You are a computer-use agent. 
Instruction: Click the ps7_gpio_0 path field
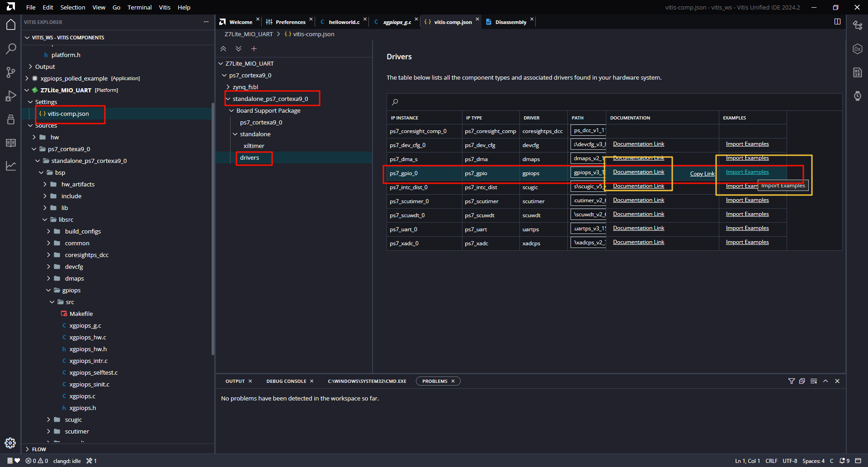(588, 172)
